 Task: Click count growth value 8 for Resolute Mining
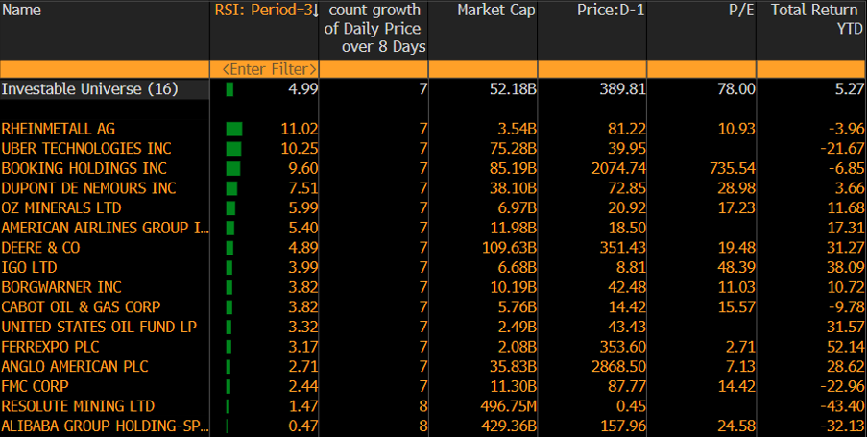coord(422,406)
